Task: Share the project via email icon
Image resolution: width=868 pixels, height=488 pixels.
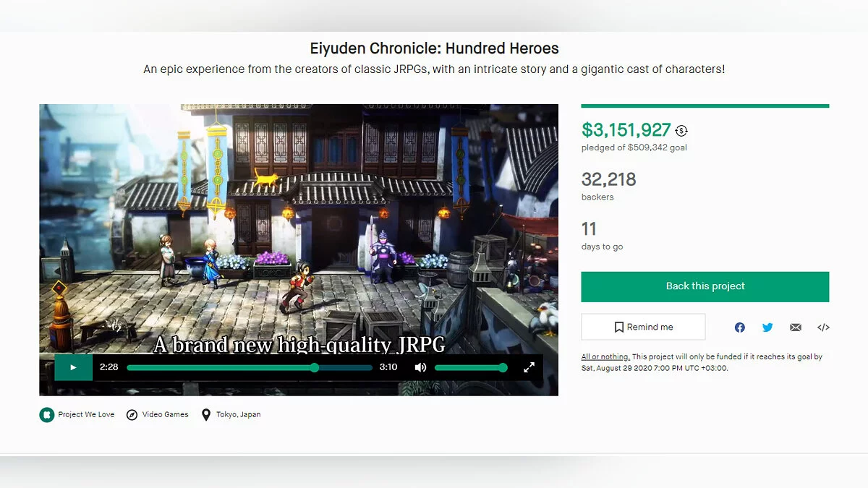Action: [796, 328]
